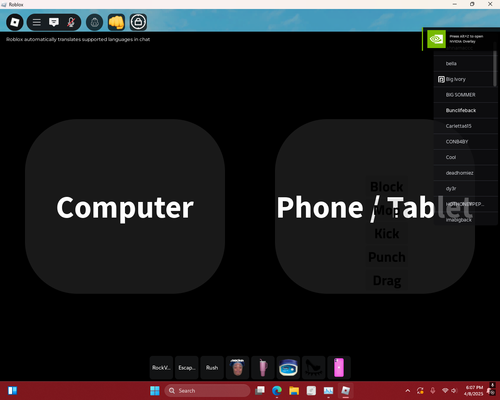Open the hamburger menu in the top bar
The height and width of the screenshot is (400, 500).
tap(37, 22)
